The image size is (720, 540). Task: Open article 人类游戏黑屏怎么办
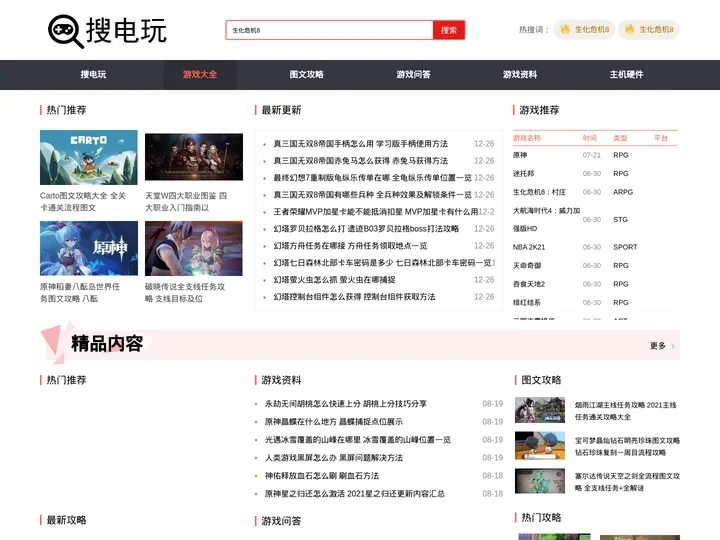pos(334,457)
